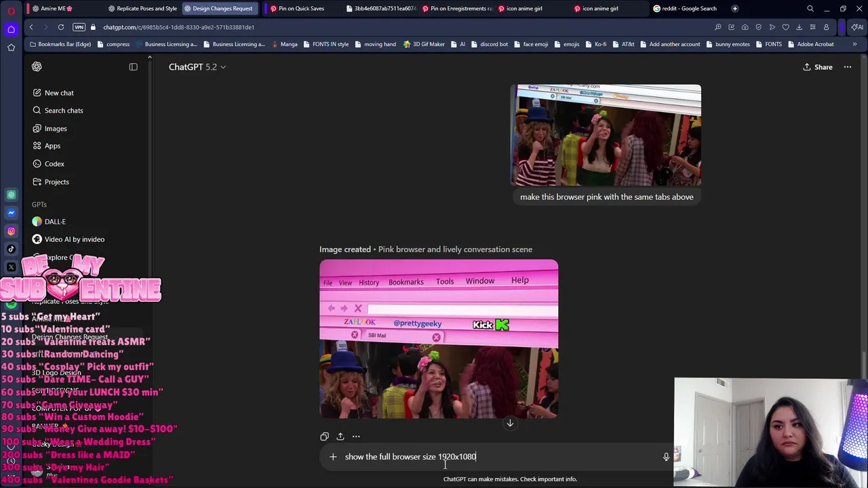Screen dimensions: 868x488
Task: Show more bookmarks with the double chevron
Action: [854, 44]
